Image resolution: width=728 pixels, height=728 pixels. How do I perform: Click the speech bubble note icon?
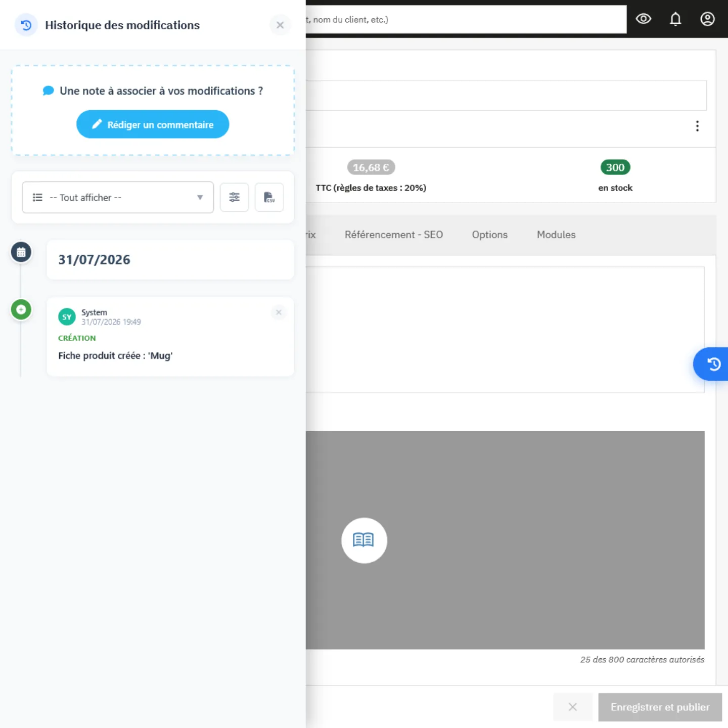(x=49, y=91)
